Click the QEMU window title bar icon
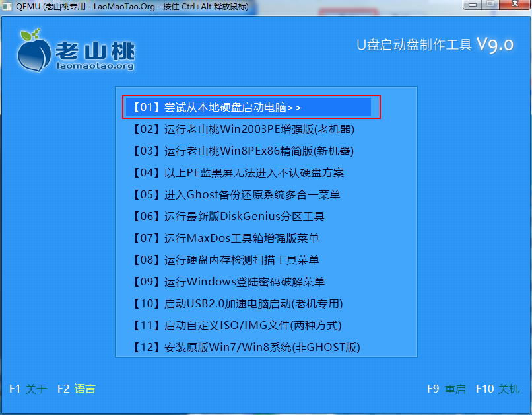This screenshot has height=415, width=532. [x=7, y=6]
